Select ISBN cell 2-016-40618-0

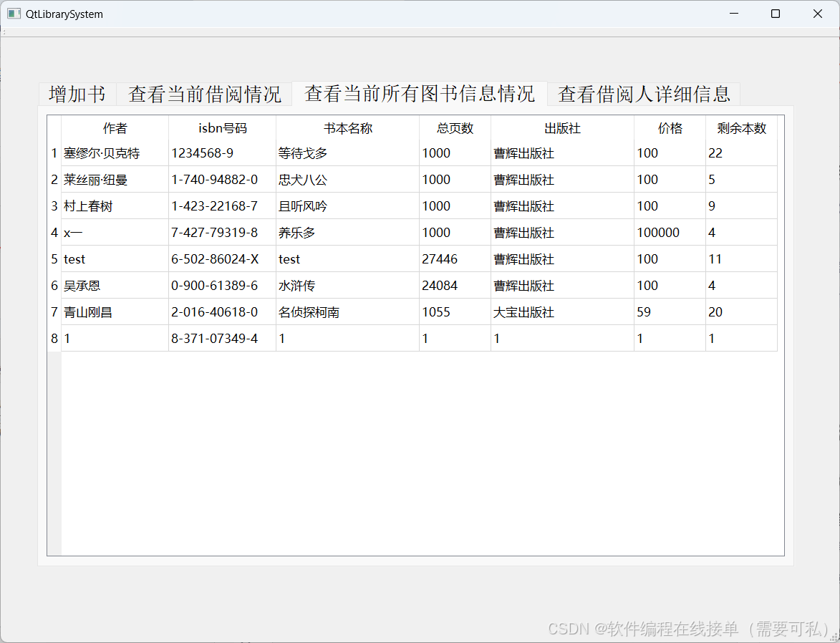tap(222, 312)
